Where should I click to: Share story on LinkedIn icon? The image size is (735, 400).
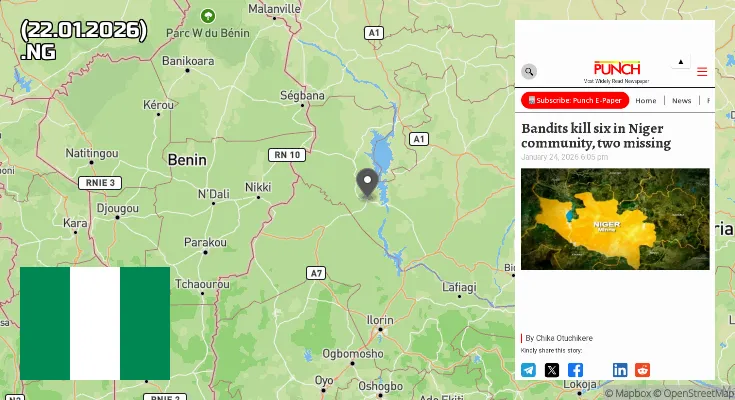[620, 370]
